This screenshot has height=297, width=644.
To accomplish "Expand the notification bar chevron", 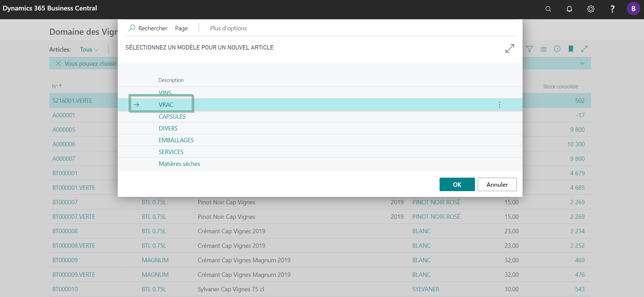I will pyautogui.click(x=582, y=63).
